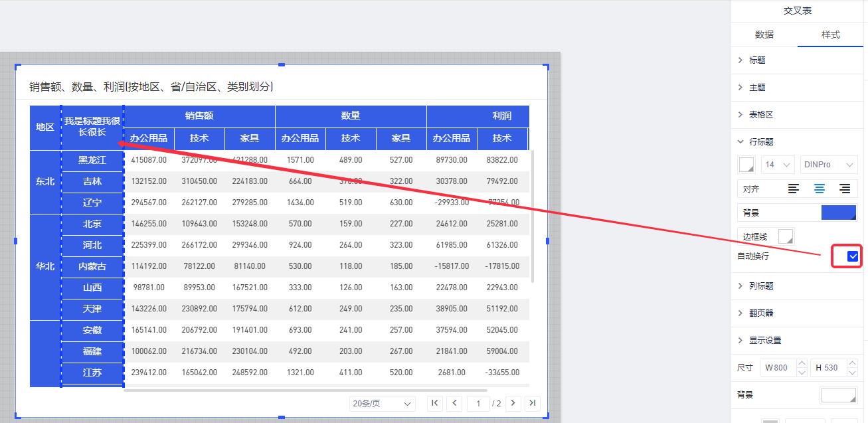Image resolution: width=868 pixels, height=423 pixels.
Task: Collapse the 行标题 row header section
Action: pyautogui.click(x=761, y=142)
